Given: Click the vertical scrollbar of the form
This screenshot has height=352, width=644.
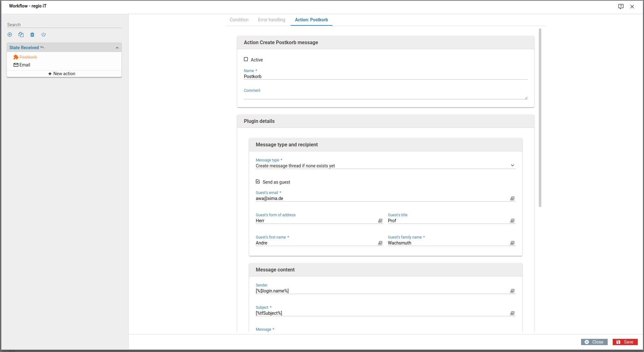Looking at the screenshot, I should pyautogui.click(x=540, y=118).
